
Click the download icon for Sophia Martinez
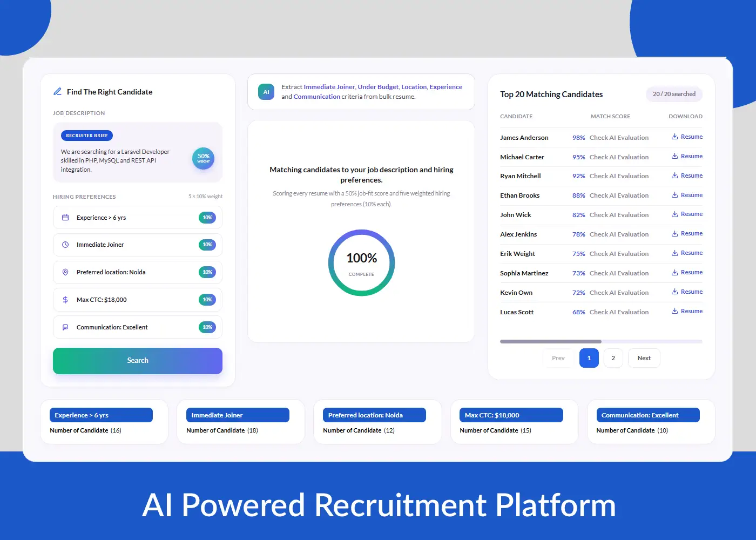click(674, 272)
